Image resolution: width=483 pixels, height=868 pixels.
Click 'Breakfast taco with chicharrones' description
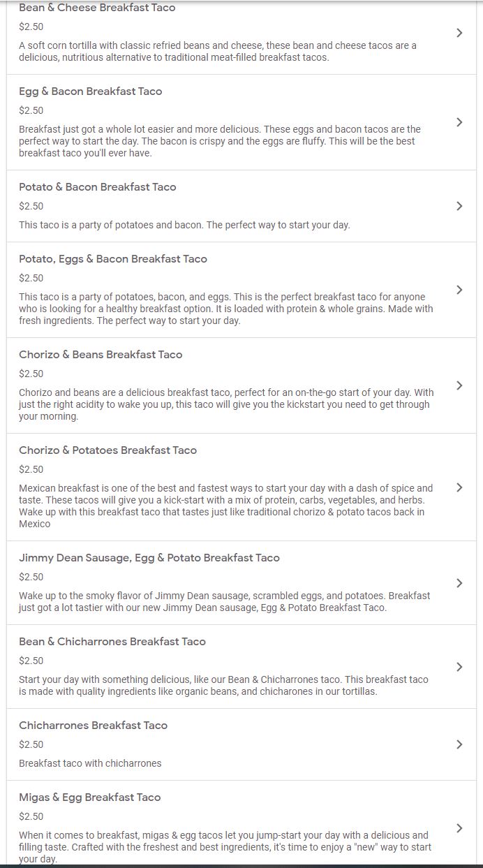pos(90,763)
